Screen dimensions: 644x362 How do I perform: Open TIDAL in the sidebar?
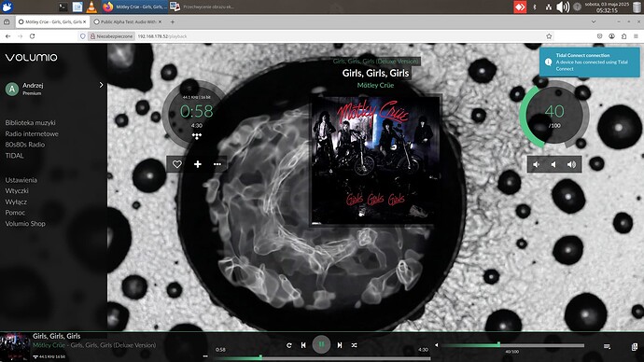pyautogui.click(x=14, y=156)
